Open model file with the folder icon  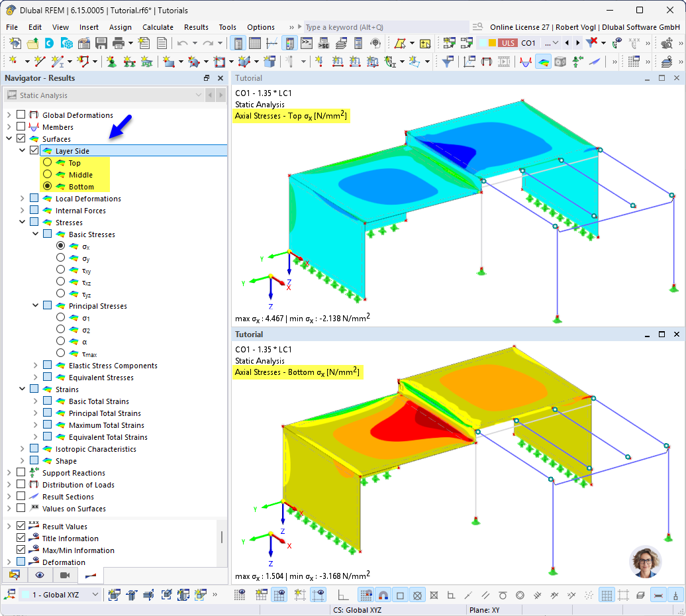point(32,43)
